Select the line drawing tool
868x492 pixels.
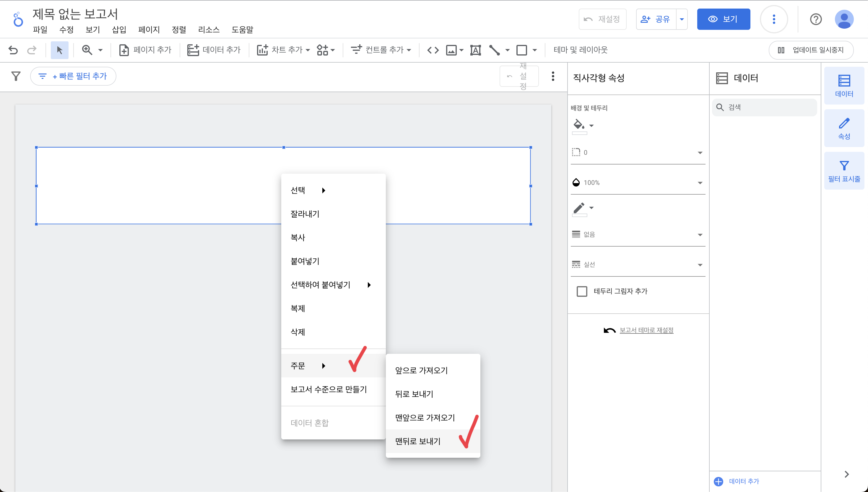[x=495, y=50]
